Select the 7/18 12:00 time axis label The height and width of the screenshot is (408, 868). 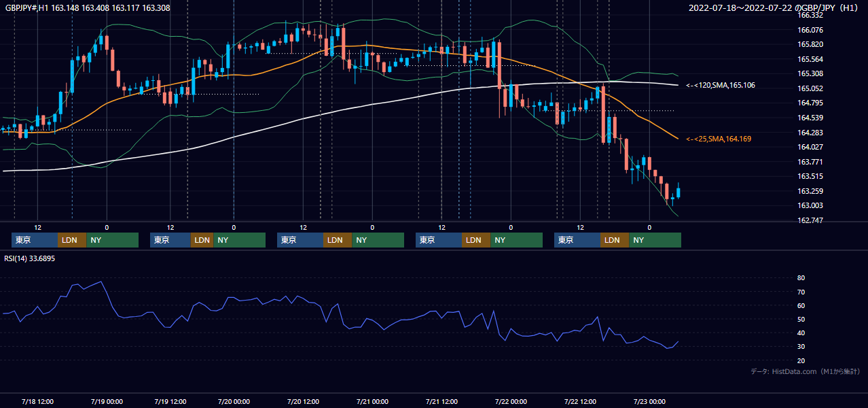coord(38,401)
